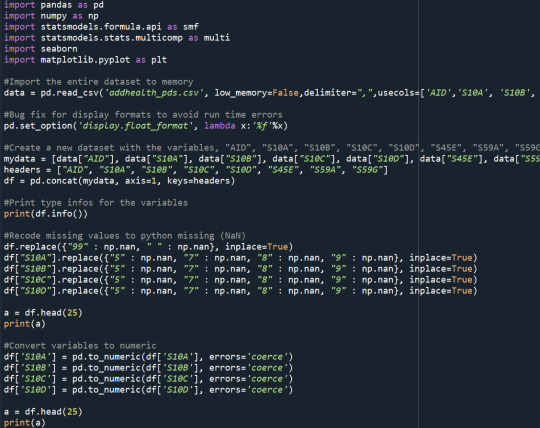Click the 'import statsmodels.formula.api as smf' line

point(101,27)
